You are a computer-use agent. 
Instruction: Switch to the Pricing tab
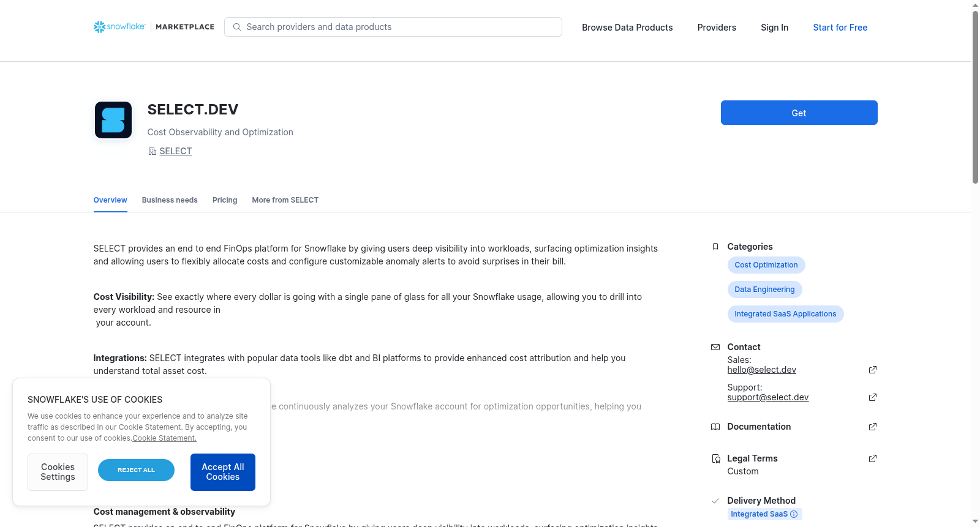(x=225, y=200)
